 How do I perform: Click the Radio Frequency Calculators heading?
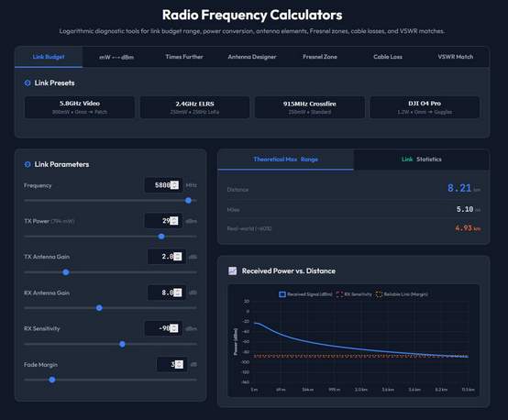(252, 15)
